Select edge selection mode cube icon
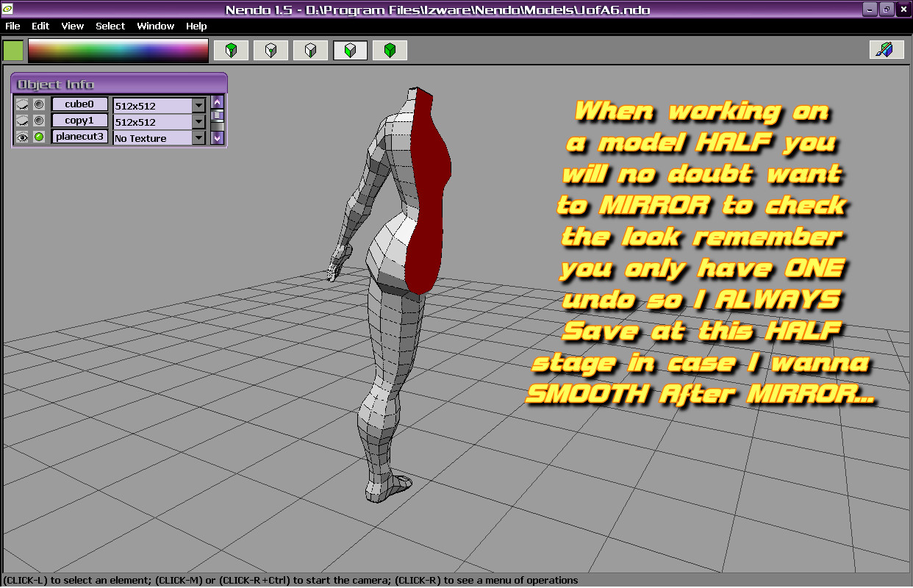The image size is (913, 588). [x=310, y=50]
